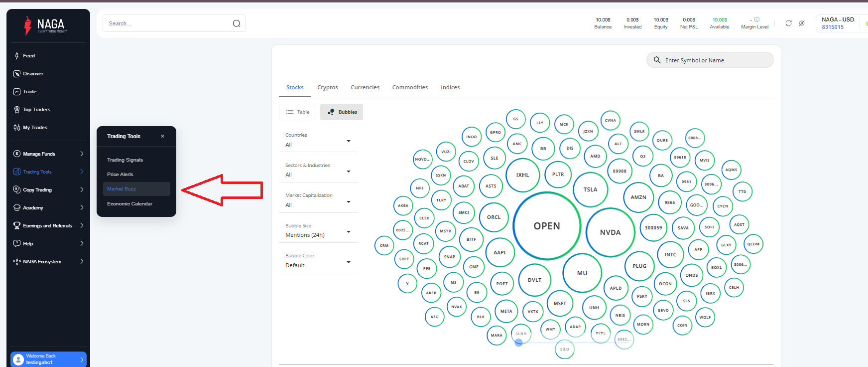Click the NVDA stock bubble
Image resolution: width=868 pixels, height=367 pixels.
(610, 232)
